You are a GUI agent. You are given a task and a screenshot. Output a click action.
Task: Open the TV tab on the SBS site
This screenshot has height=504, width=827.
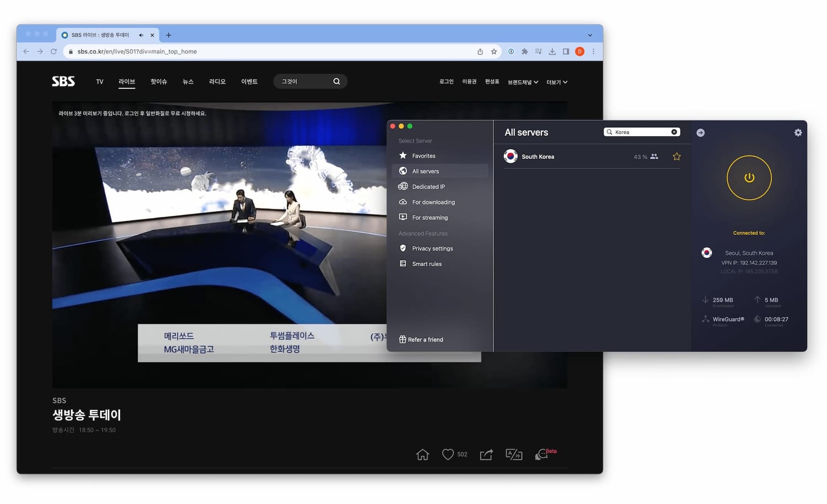[x=100, y=82]
